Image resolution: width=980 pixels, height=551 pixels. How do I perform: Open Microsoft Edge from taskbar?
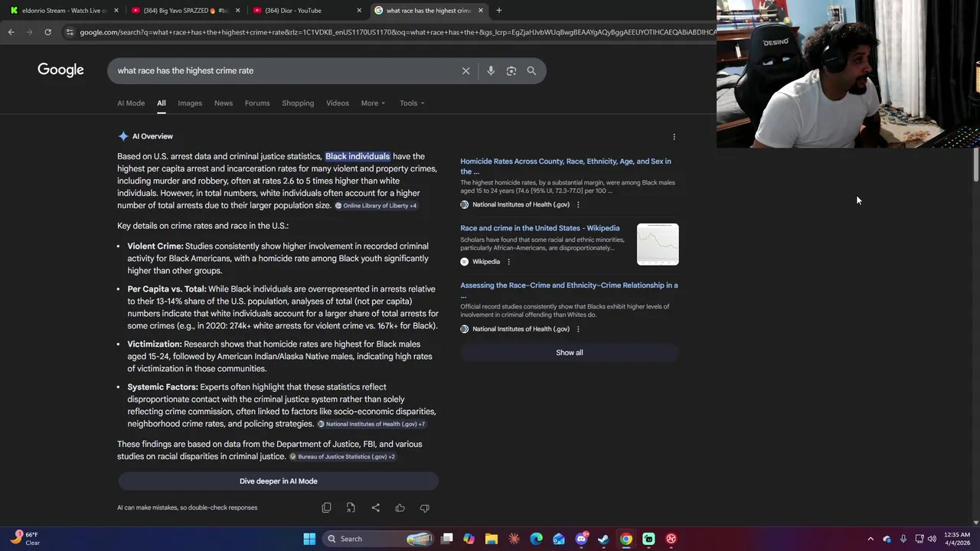pyautogui.click(x=537, y=539)
